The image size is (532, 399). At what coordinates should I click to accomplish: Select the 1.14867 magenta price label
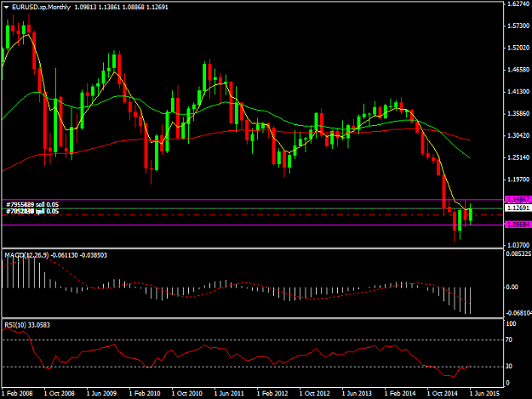tap(518, 199)
